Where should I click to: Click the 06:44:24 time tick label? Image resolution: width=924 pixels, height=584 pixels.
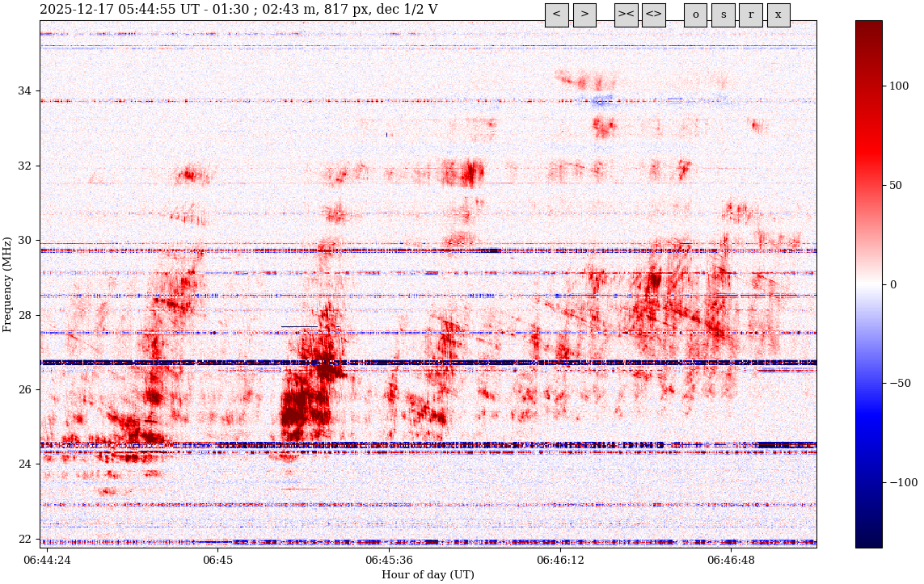tap(48, 560)
